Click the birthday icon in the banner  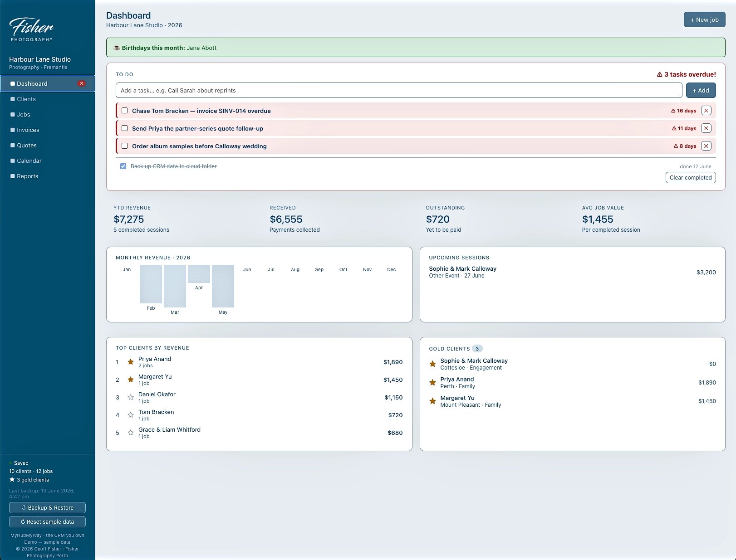point(117,48)
